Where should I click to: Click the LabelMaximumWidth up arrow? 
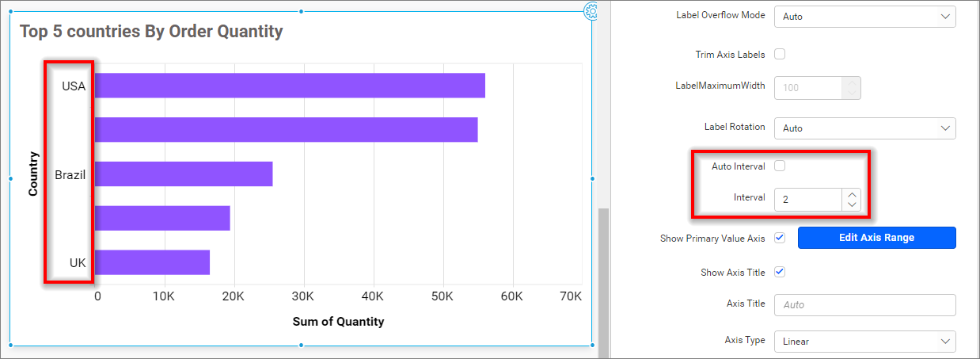point(852,82)
